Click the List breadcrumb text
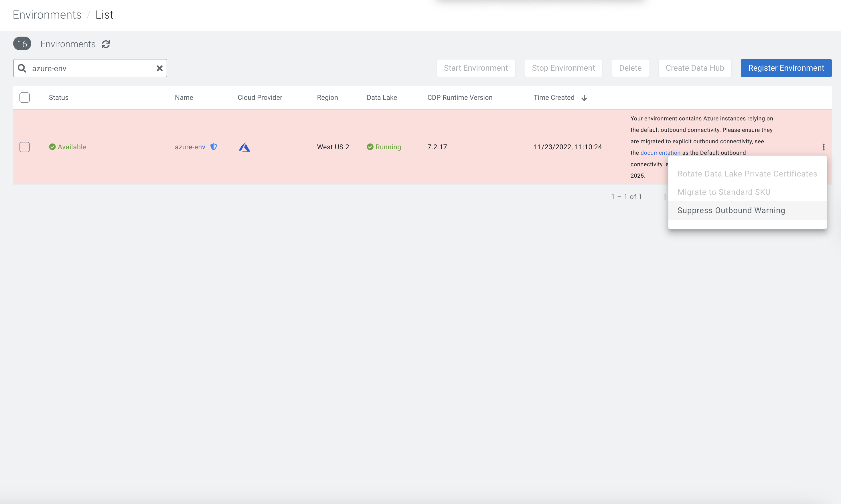841x504 pixels. click(104, 15)
